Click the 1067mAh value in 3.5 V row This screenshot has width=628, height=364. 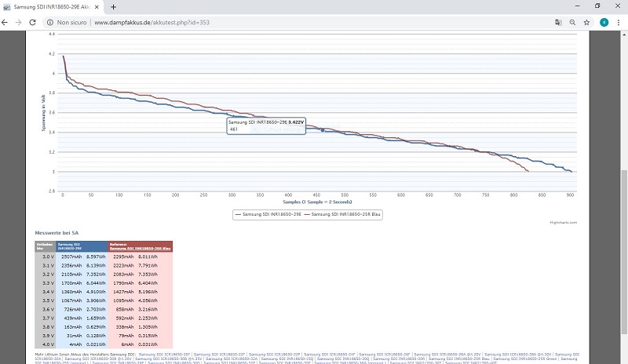coord(71,300)
